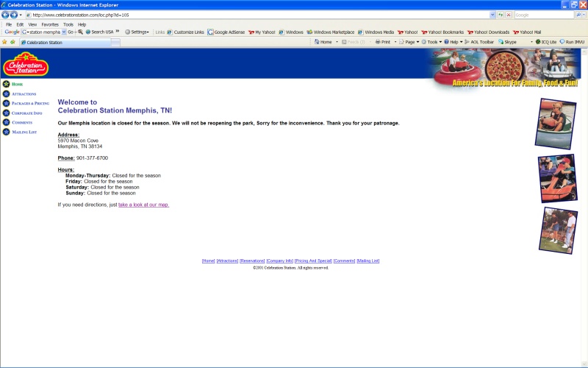The height and width of the screenshot is (368, 588).
Task: Open the Tools menu in menu bar
Action: pos(68,24)
